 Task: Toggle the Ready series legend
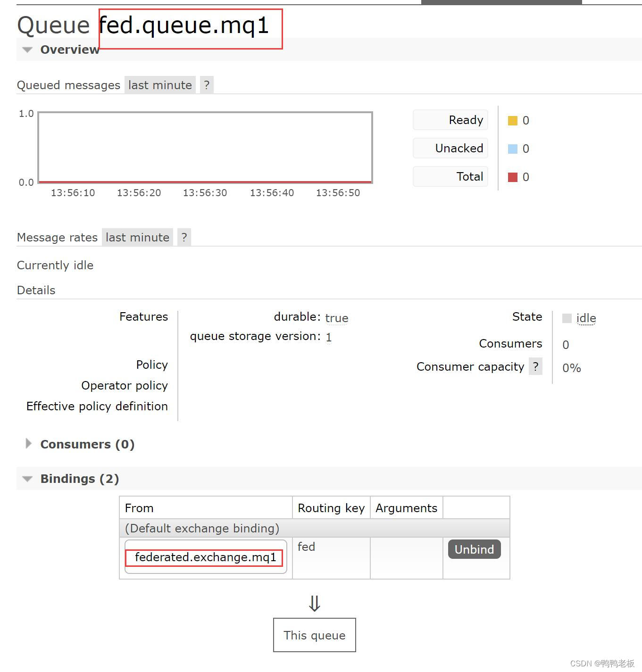click(x=450, y=120)
